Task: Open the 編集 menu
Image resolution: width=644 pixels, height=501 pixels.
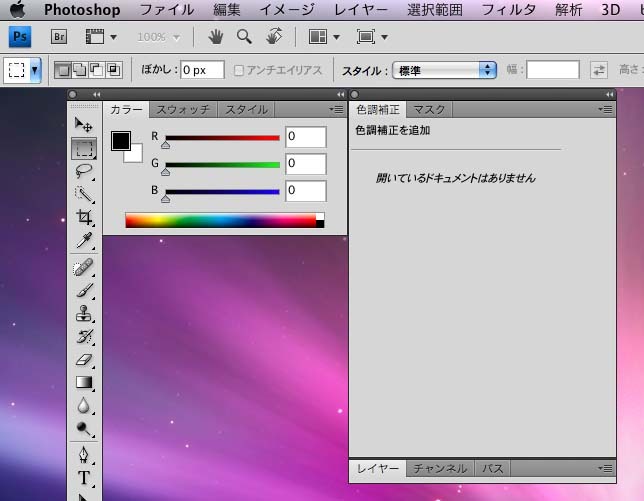Action: 227,10
